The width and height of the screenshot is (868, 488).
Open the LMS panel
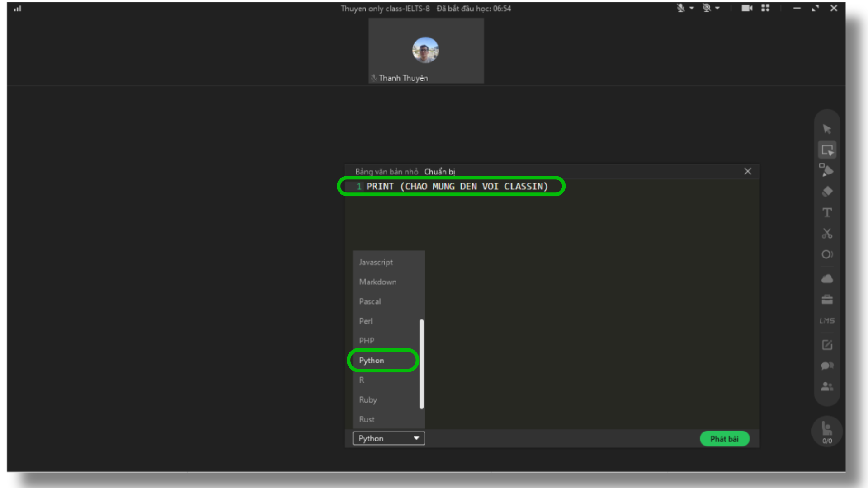click(827, 321)
